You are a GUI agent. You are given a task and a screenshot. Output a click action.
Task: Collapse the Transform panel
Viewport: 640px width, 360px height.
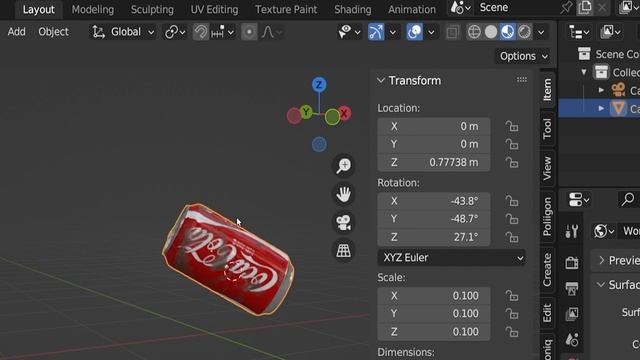381,80
